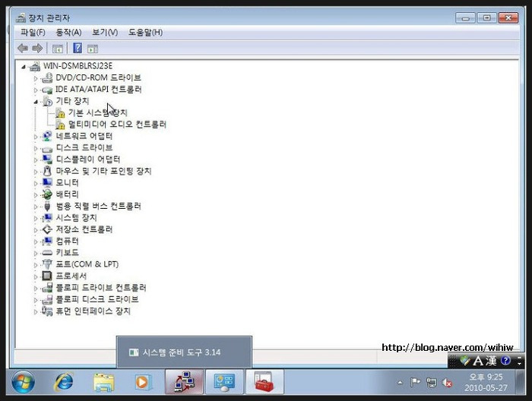Click the language bar help icon
The height and width of the screenshot is (401, 532).
click(x=505, y=360)
